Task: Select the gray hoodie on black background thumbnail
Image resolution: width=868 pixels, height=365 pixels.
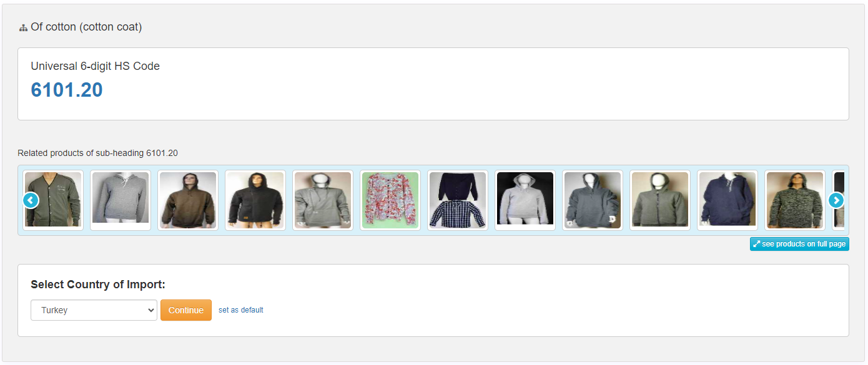Action: point(525,200)
